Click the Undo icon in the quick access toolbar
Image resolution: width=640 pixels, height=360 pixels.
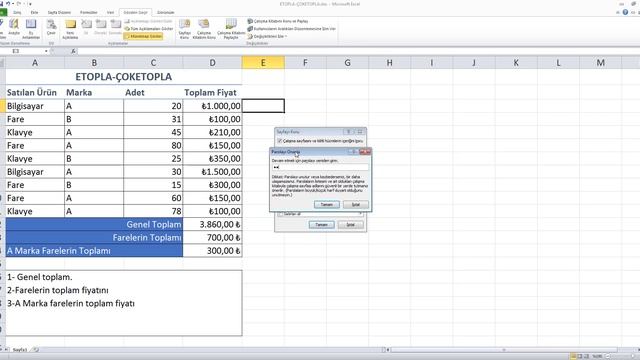tap(8, 4)
